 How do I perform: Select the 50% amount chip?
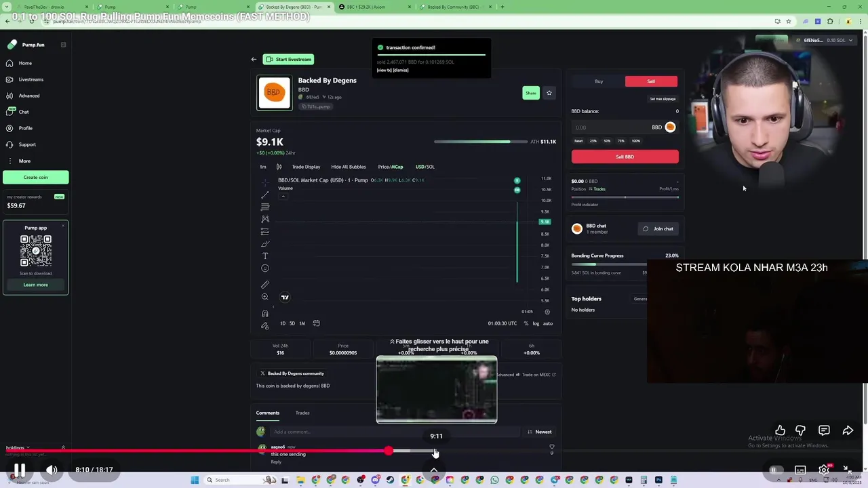coord(607,141)
